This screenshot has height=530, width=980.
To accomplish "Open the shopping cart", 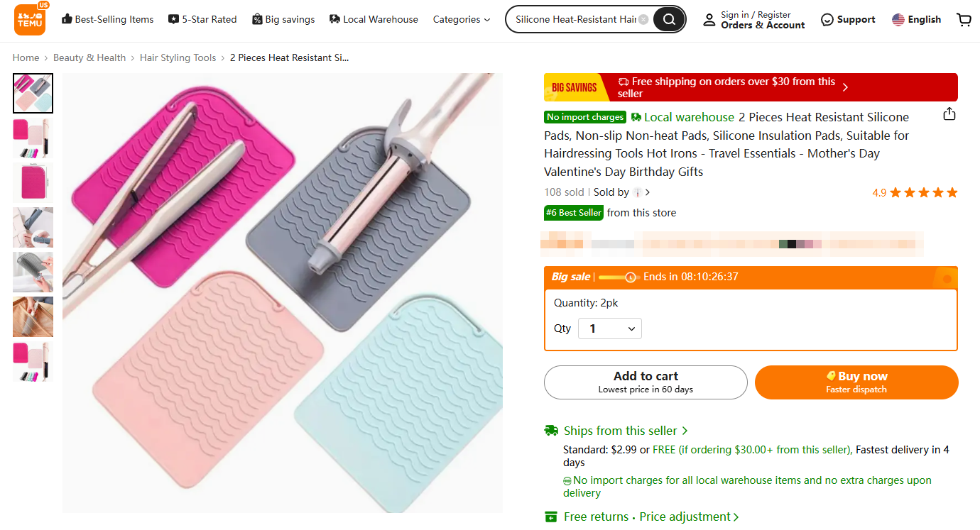I will click(x=964, y=19).
